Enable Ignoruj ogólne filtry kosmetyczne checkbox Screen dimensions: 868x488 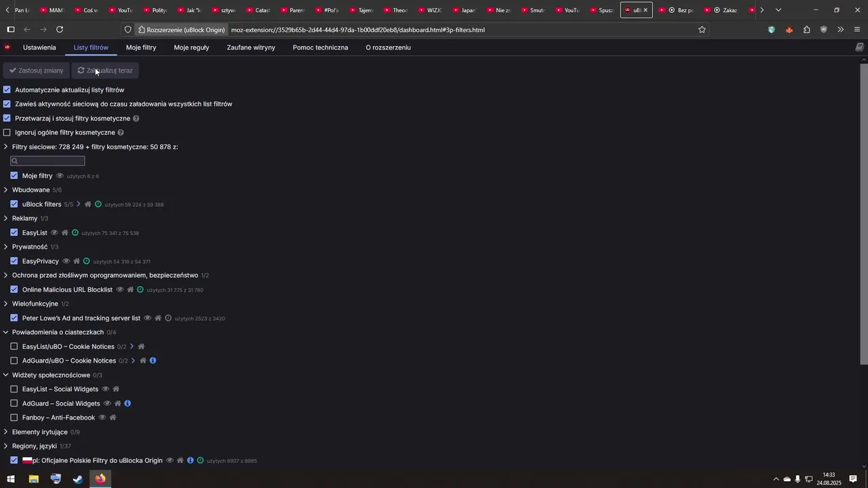click(x=7, y=133)
